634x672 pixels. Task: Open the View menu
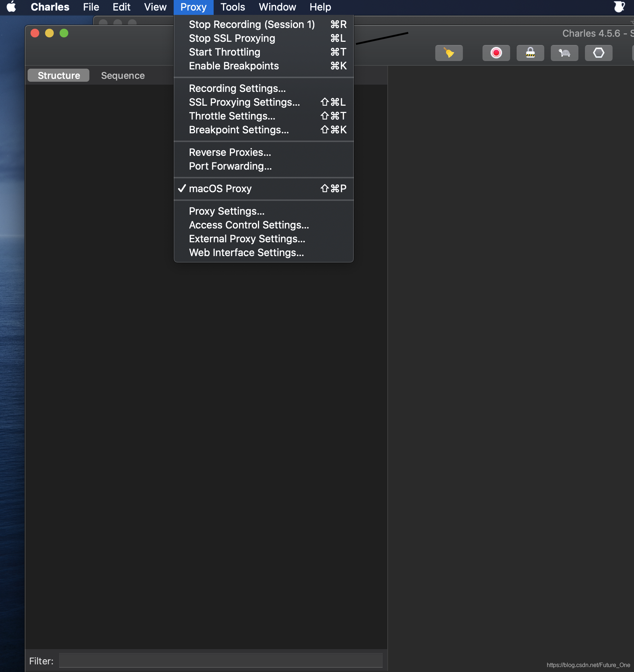[x=155, y=7]
